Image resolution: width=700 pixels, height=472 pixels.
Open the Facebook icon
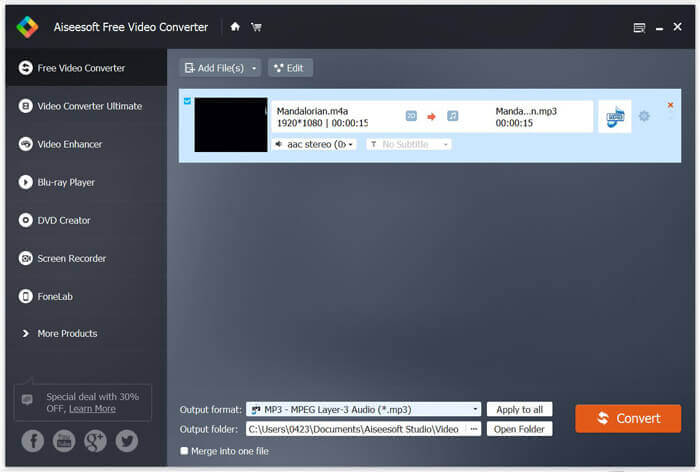pos(33,441)
